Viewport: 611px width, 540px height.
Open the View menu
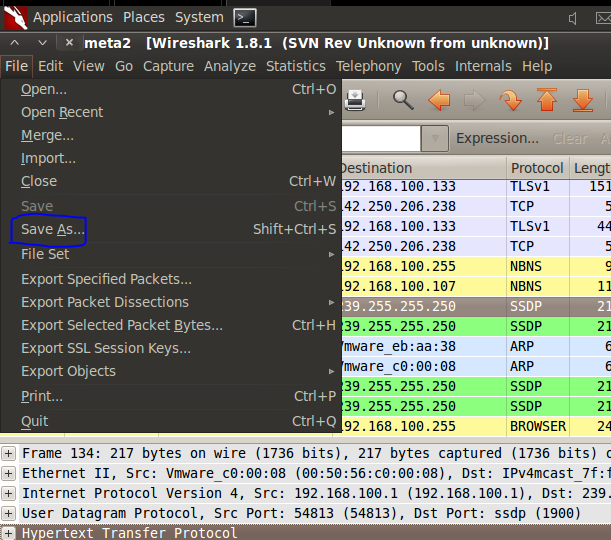(x=89, y=66)
